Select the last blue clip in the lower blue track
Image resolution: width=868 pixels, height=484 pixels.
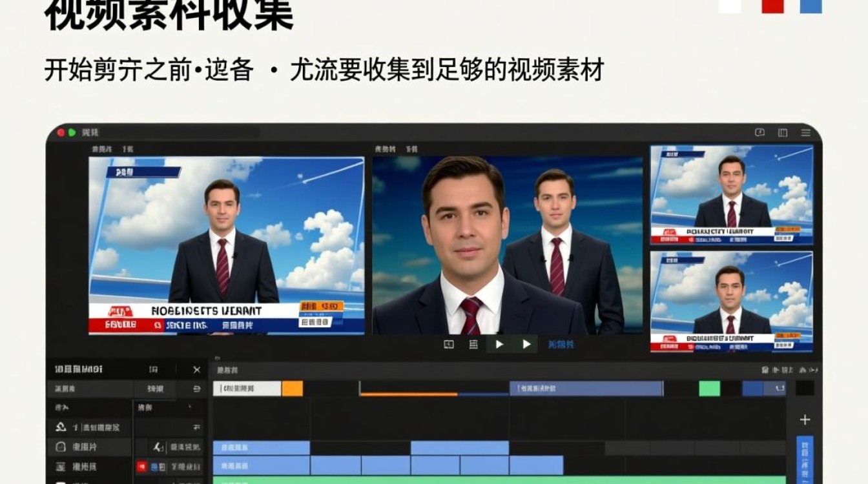click(x=536, y=465)
